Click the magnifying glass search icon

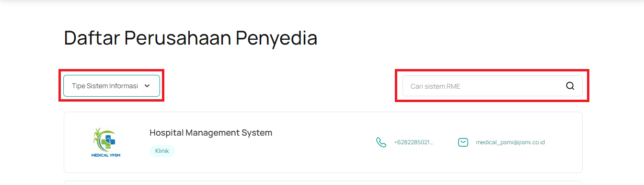click(570, 86)
